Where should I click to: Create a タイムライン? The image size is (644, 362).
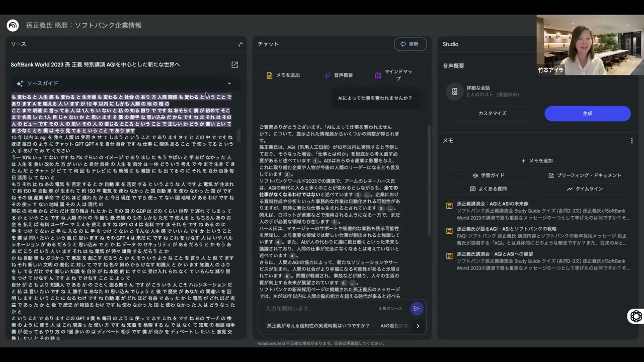[585, 189]
